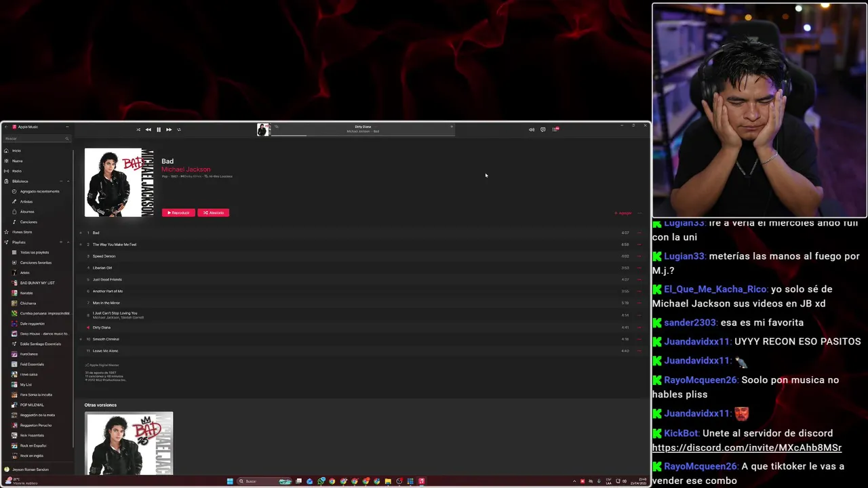
Task: Click the now-playing album art thumbnail
Action: (264, 129)
